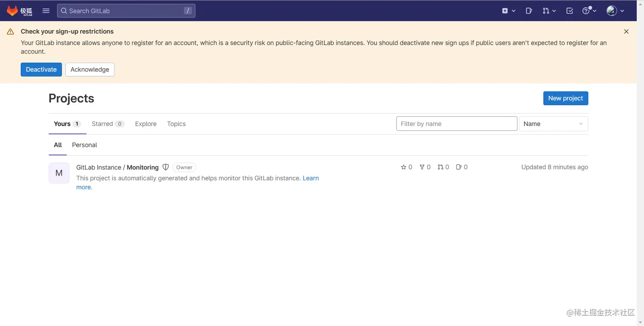Open the Explore tab

[146, 124]
